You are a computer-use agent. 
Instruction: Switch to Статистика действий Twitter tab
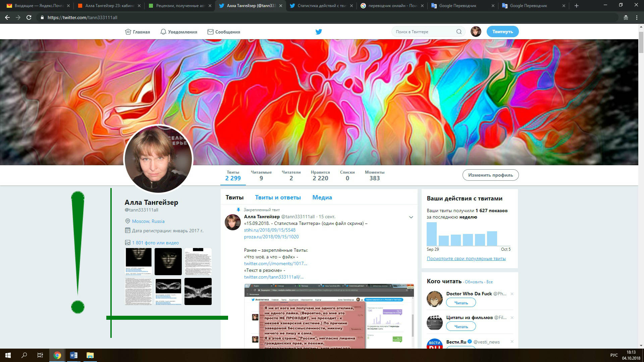[x=321, y=6]
